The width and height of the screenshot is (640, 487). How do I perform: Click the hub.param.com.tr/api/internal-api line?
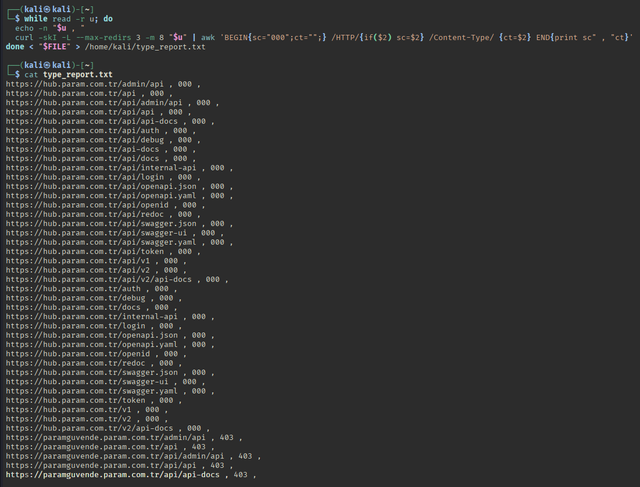coord(119,168)
